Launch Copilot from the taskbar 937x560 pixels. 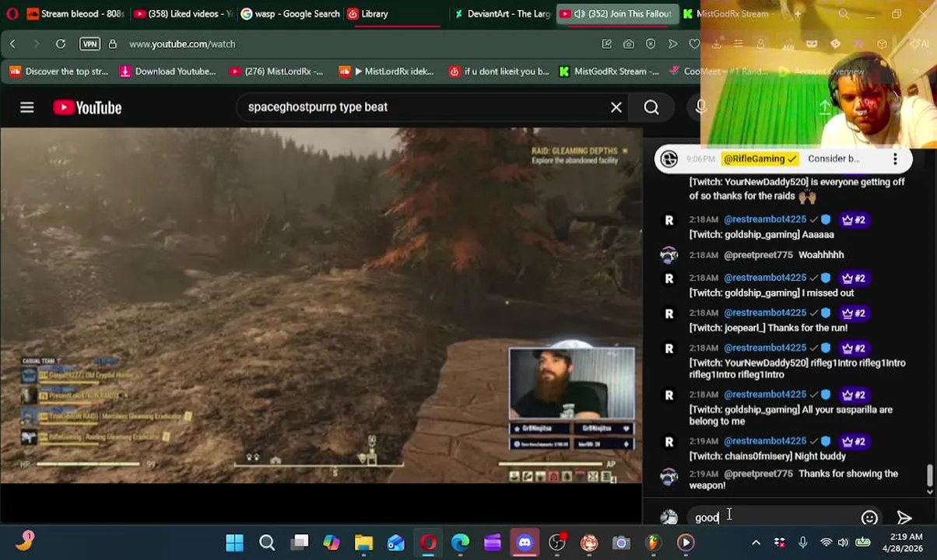(332, 542)
